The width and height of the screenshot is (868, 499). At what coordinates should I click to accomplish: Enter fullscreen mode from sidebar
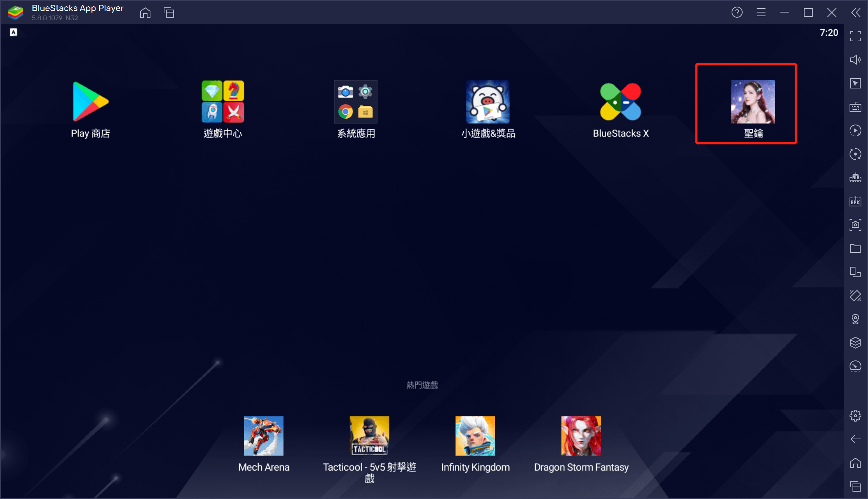coord(855,36)
